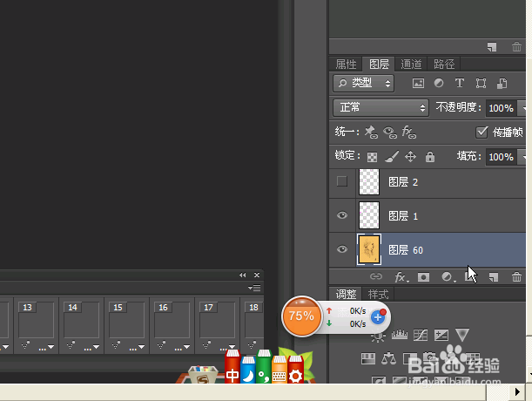532x401 pixels.
Task: Switch to the 路径 tab
Action: [x=443, y=65]
